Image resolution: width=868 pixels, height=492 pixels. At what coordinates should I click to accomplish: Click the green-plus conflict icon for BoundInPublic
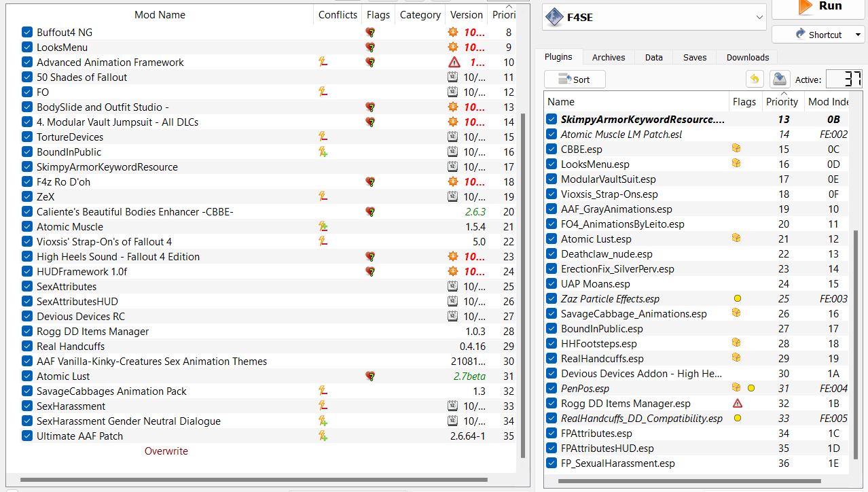coord(323,152)
